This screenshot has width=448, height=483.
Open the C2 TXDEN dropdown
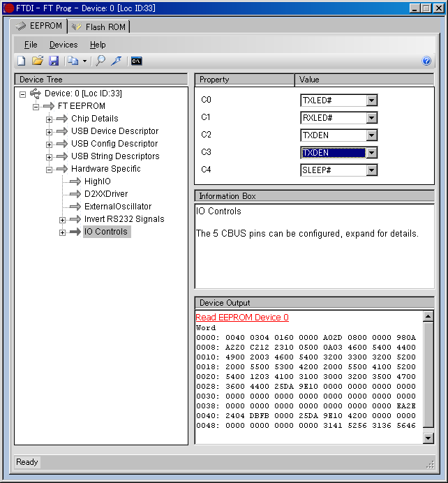[x=372, y=135]
